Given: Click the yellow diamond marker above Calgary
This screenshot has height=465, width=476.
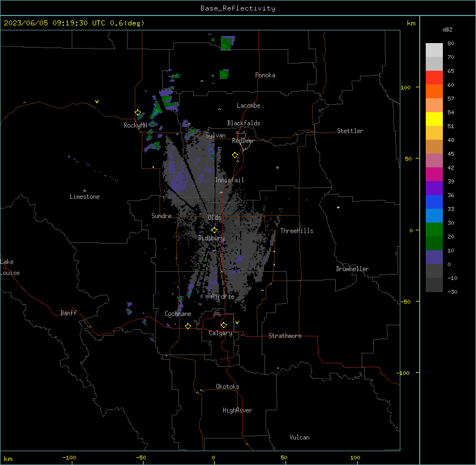Looking at the screenshot, I should coord(224,325).
